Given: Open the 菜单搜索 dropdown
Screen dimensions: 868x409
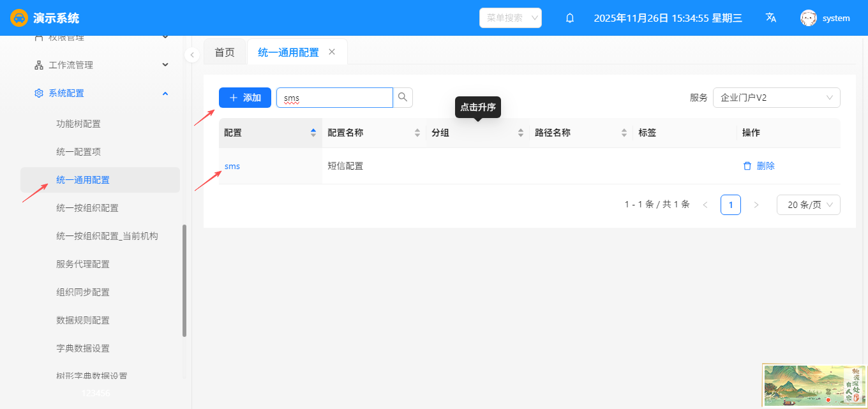Looking at the screenshot, I should [510, 18].
